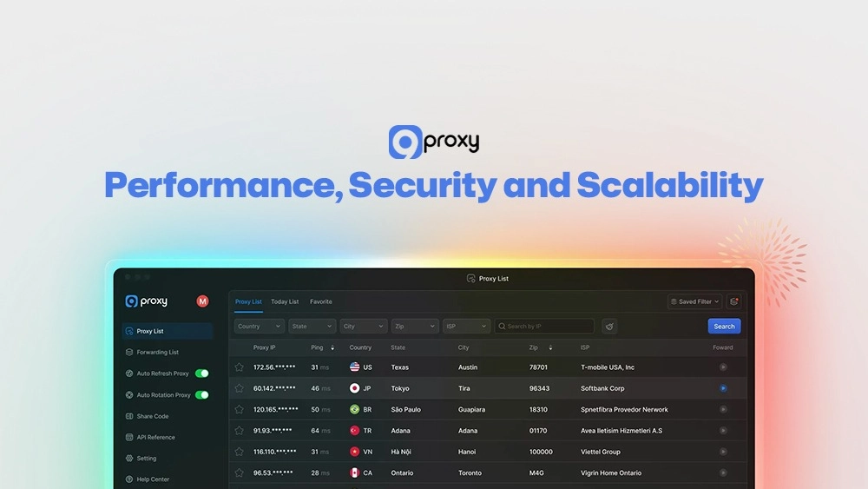Open Setting in sidebar
This screenshot has width=868, height=489.
pos(141,459)
